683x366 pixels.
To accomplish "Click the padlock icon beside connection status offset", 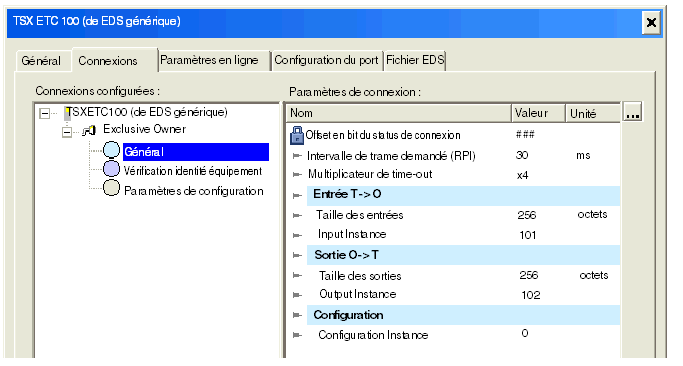I will (297, 135).
